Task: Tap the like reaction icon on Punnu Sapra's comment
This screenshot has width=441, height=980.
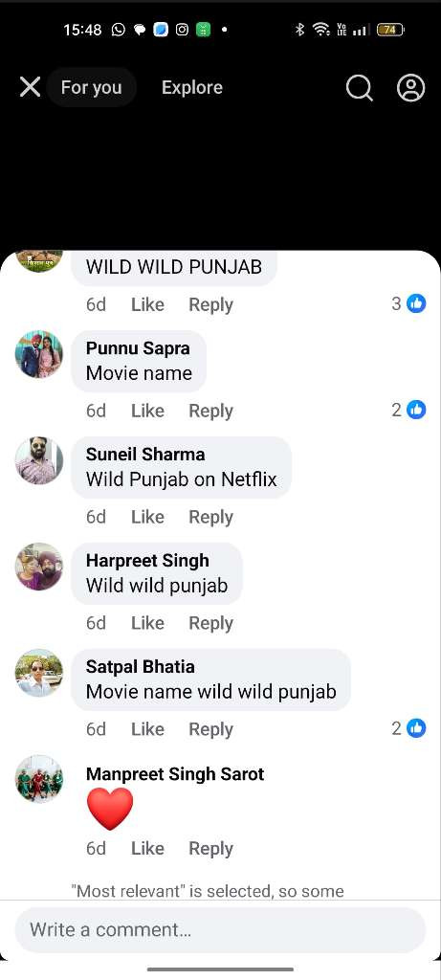Action: point(416,410)
